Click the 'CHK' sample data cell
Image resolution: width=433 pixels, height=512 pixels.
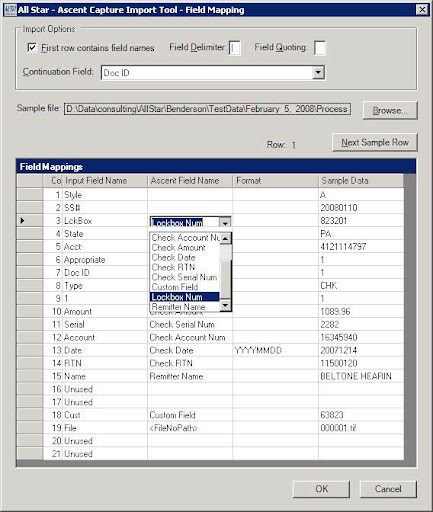point(361,286)
